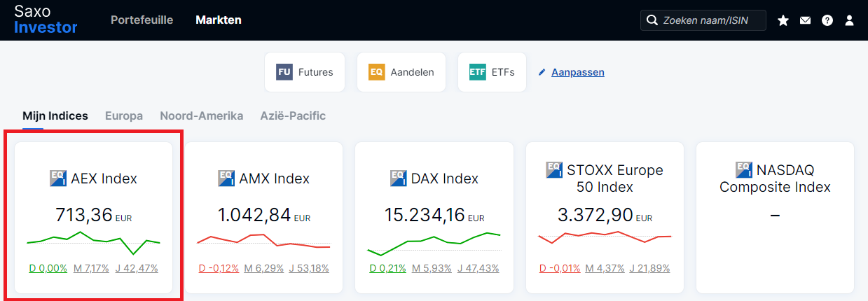868x301 pixels.
Task: Open the ETFs product button
Action: point(492,72)
